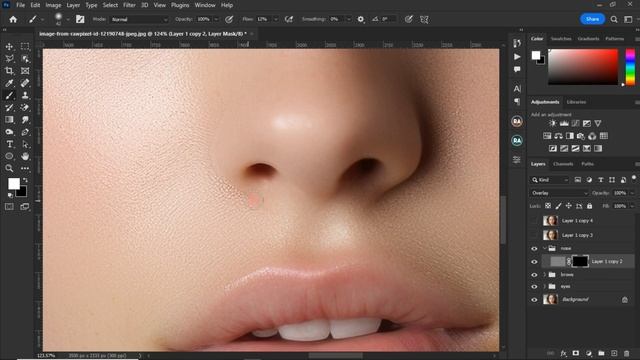This screenshot has height=360, width=640.
Task: Click the foreground color swatch in toolbar
Action: pyautogui.click(x=14, y=184)
